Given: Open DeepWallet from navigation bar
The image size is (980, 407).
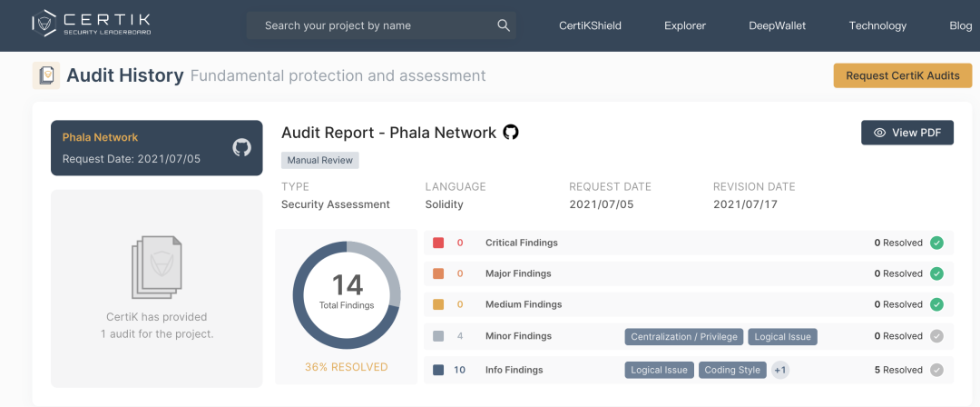Looking at the screenshot, I should click(777, 25).
